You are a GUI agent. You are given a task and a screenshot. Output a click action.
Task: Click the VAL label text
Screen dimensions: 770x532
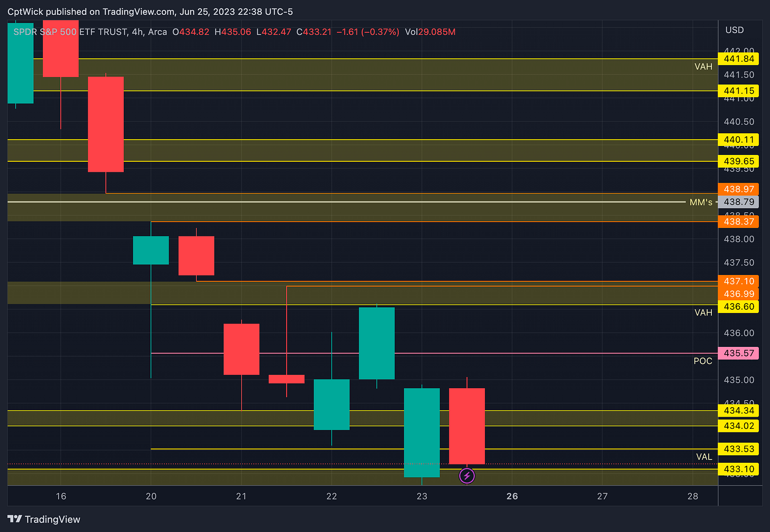pos(704,457)
